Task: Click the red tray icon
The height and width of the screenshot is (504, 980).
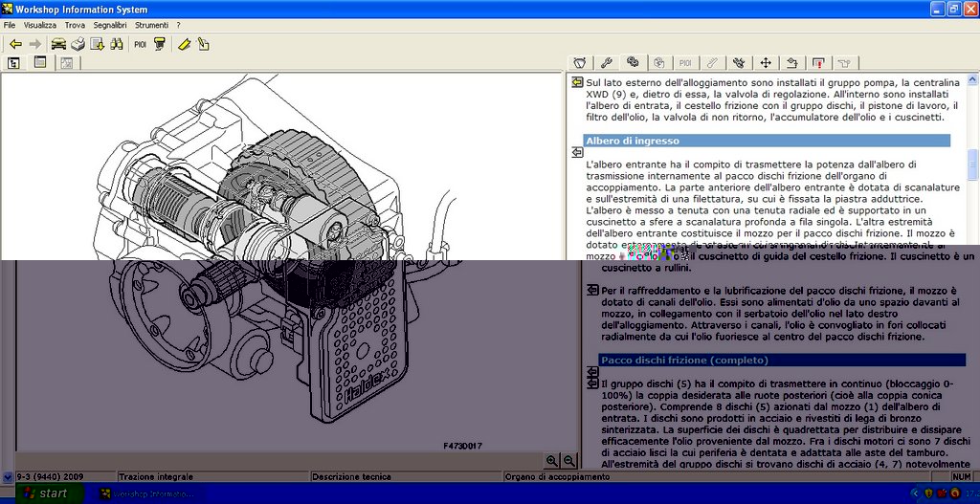Action: [x=942, y=493]
